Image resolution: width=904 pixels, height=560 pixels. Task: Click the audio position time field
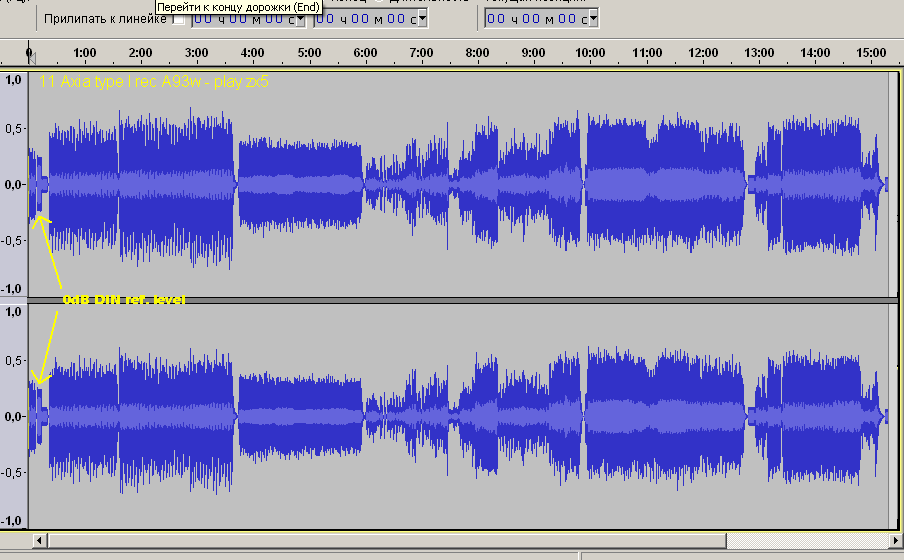(x=535, y=18)
